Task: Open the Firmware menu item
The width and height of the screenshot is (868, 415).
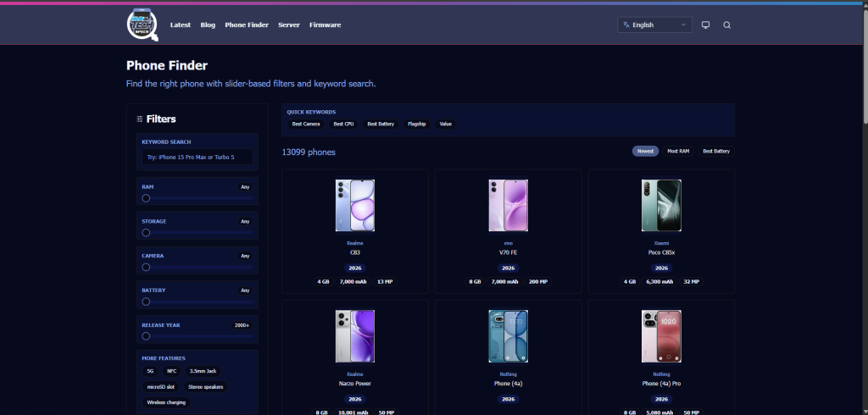Action: (325, 25)
